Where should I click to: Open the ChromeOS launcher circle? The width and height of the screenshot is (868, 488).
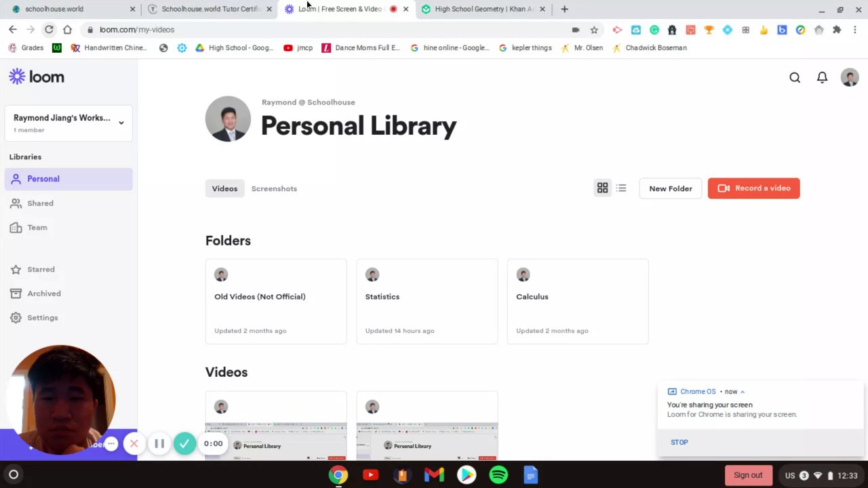coord(14,474)
